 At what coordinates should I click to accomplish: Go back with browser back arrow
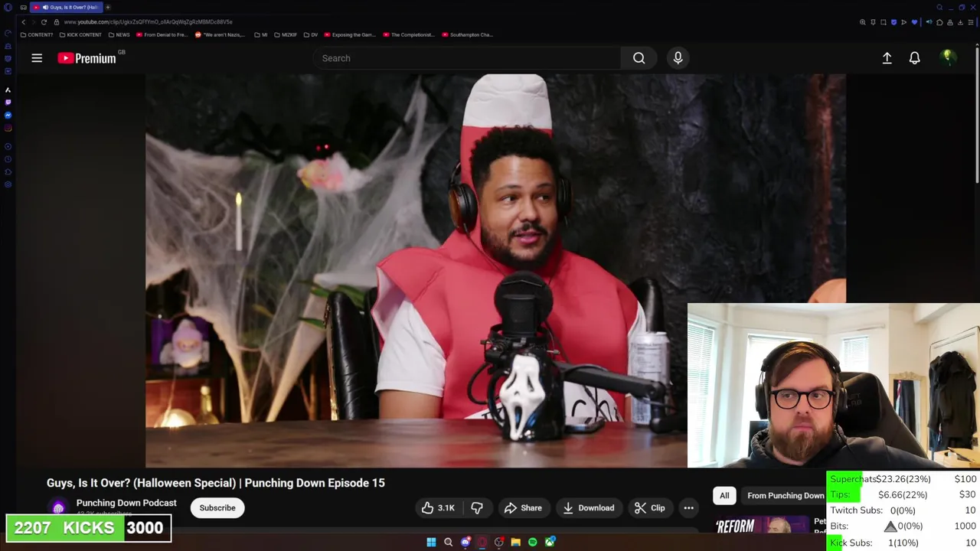point(23,22)
